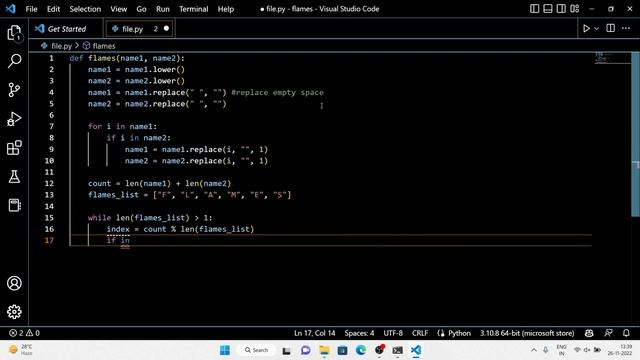Viewport: 640px width, 360px height.
Task: Open File Explorer from the taskbar
Action: coord(324,350)
